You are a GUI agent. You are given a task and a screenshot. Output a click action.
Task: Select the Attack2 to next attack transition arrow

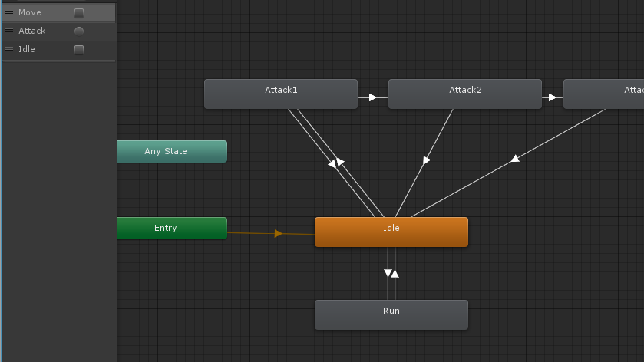(x=552, y=97)
